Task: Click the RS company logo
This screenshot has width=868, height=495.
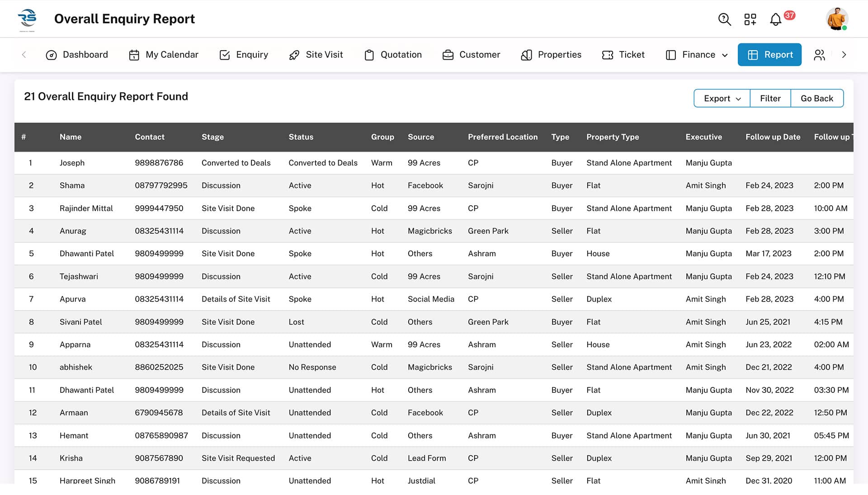Action: [27, 19]
